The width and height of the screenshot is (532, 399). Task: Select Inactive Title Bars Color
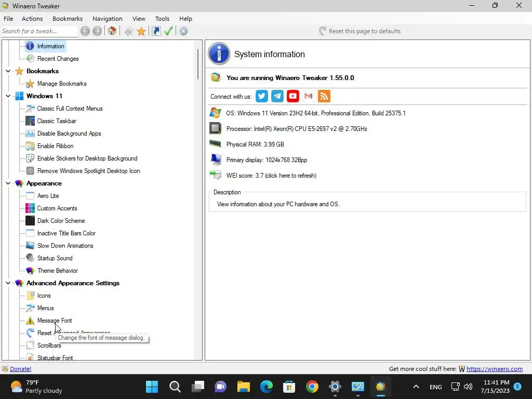click(66, 233)
